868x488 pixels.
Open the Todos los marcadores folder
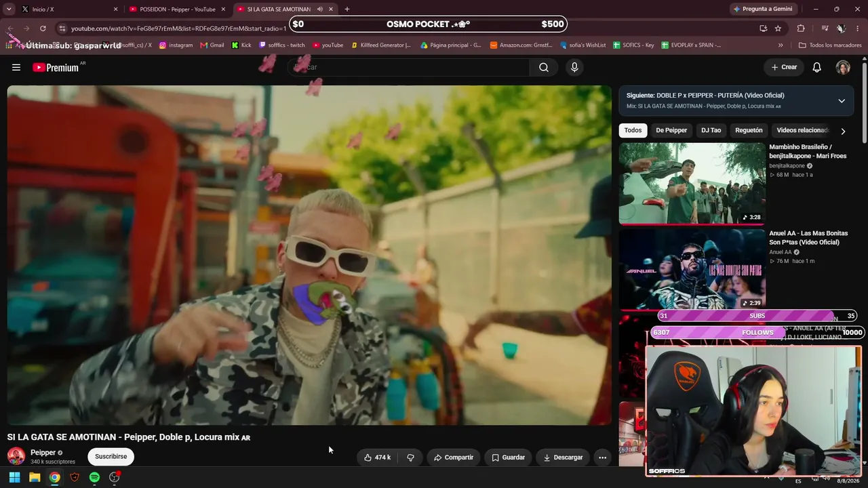tap(829, 45)
